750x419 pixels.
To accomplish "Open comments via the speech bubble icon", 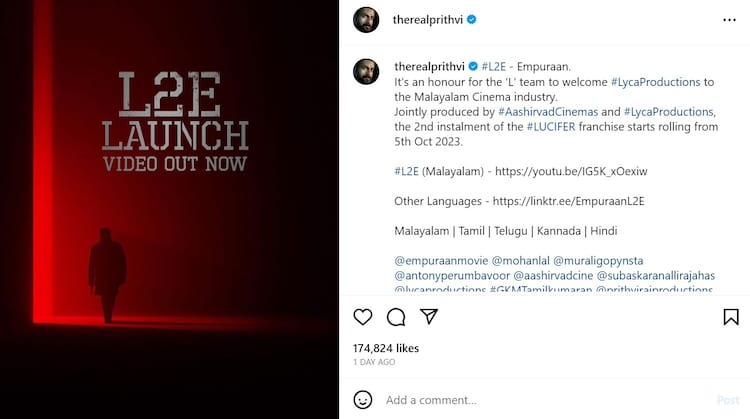I will 396,317.
